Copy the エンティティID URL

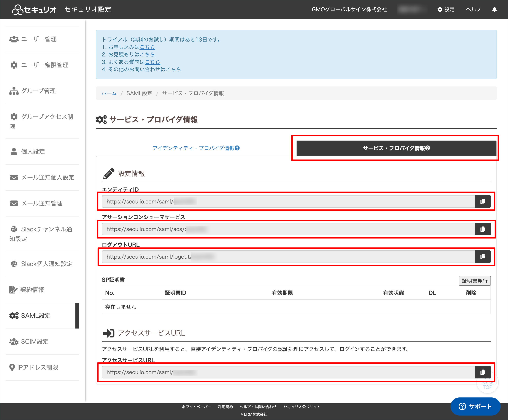482,202
